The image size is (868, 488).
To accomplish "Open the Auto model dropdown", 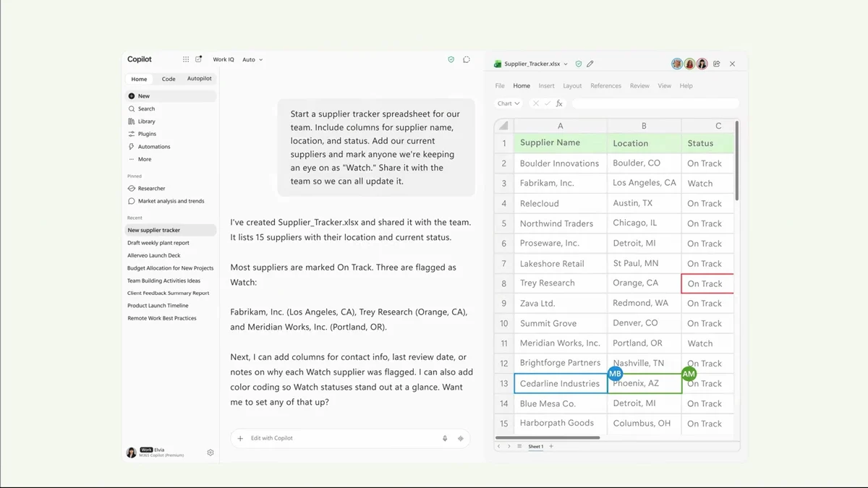I will (x=252, y=60).
